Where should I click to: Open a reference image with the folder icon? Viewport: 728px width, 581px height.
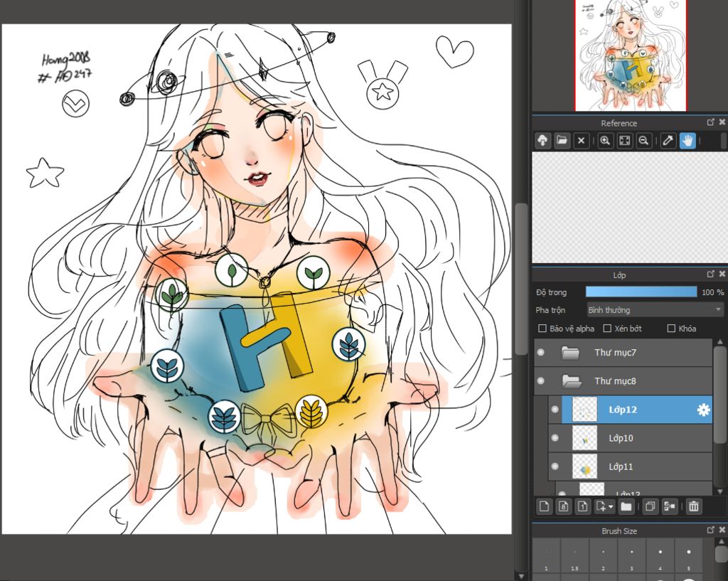point(562,140)
